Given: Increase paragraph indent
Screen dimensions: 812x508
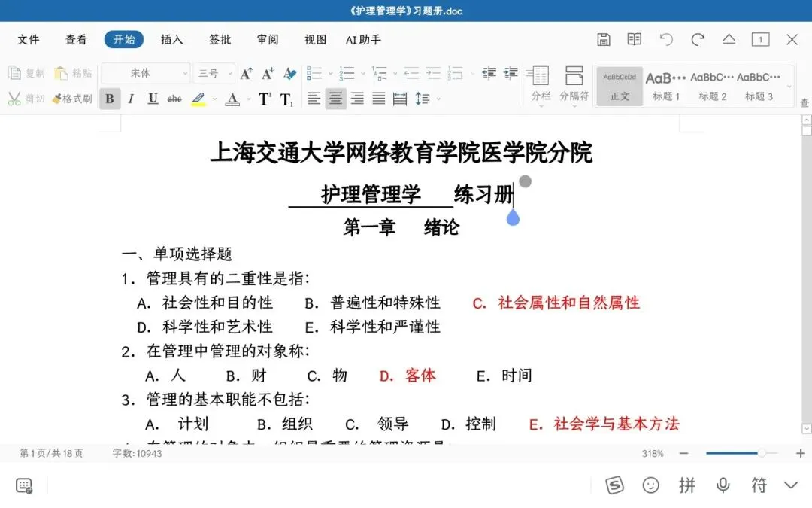Looking at the screenshot, I should [x=511, y=73].
